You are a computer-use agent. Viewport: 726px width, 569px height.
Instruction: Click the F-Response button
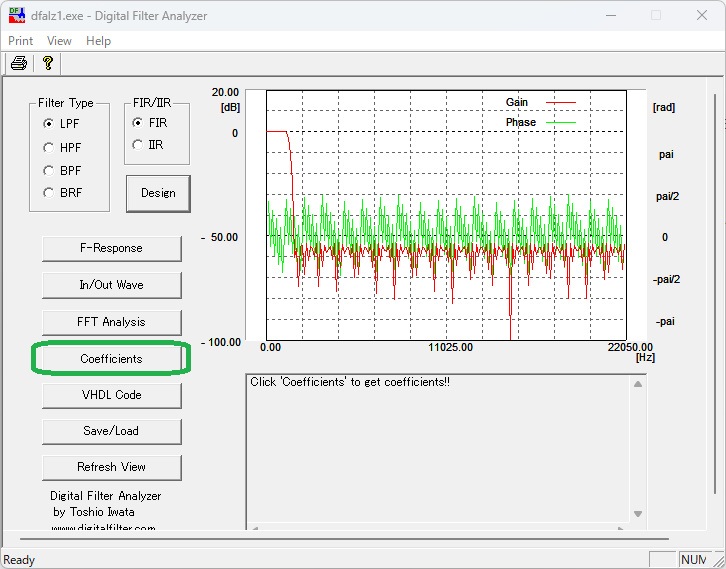coord(111,248)
